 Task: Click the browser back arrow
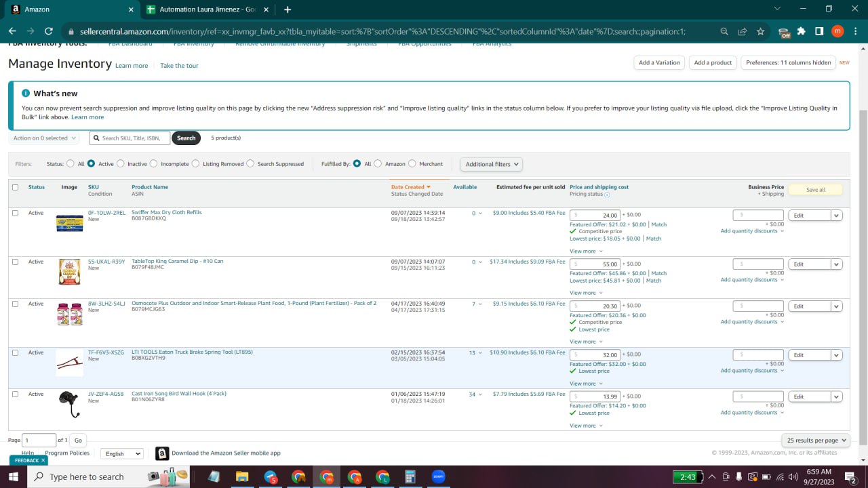pyautogui.click(x=12, y=31)
